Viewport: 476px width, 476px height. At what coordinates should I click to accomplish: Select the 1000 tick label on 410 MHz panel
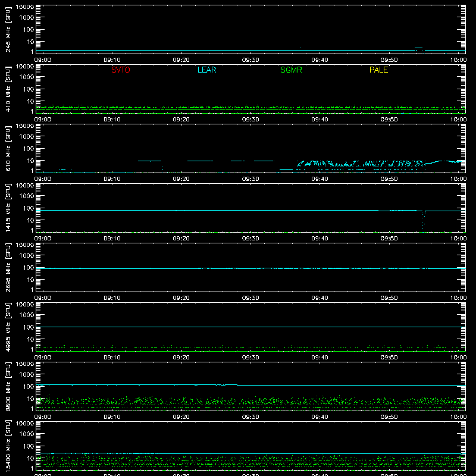pos(27,77)
